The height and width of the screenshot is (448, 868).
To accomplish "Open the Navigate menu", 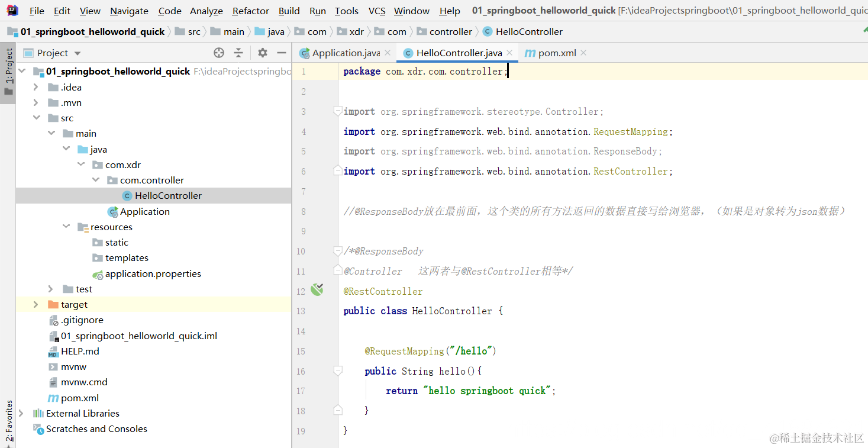I will (129, 11).
